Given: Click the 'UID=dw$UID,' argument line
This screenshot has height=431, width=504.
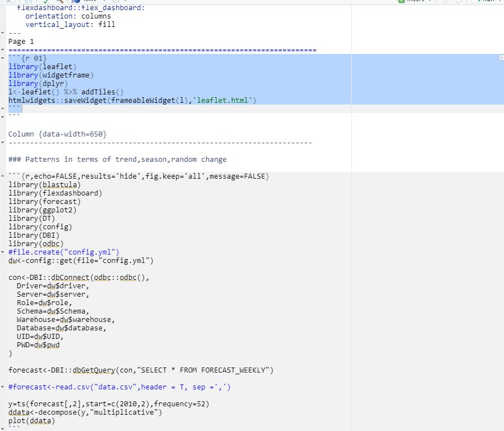Looking at the screenshot, I should click(x=40, y=336).
